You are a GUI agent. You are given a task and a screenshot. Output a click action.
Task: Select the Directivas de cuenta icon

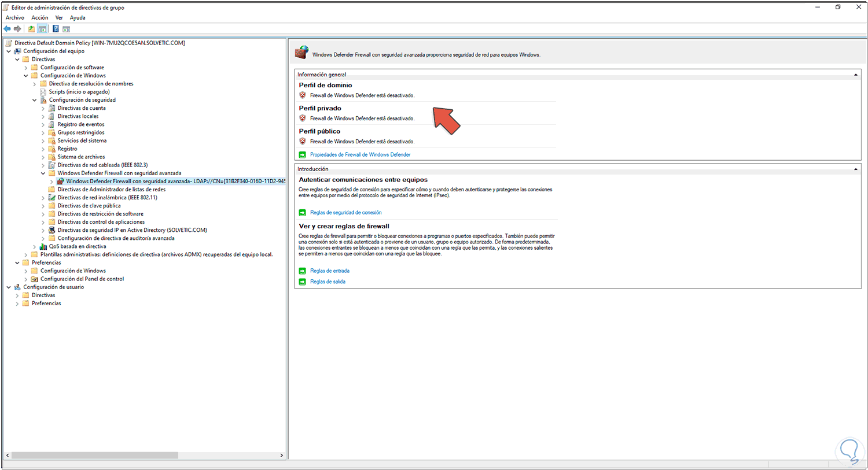click(52, 108)
